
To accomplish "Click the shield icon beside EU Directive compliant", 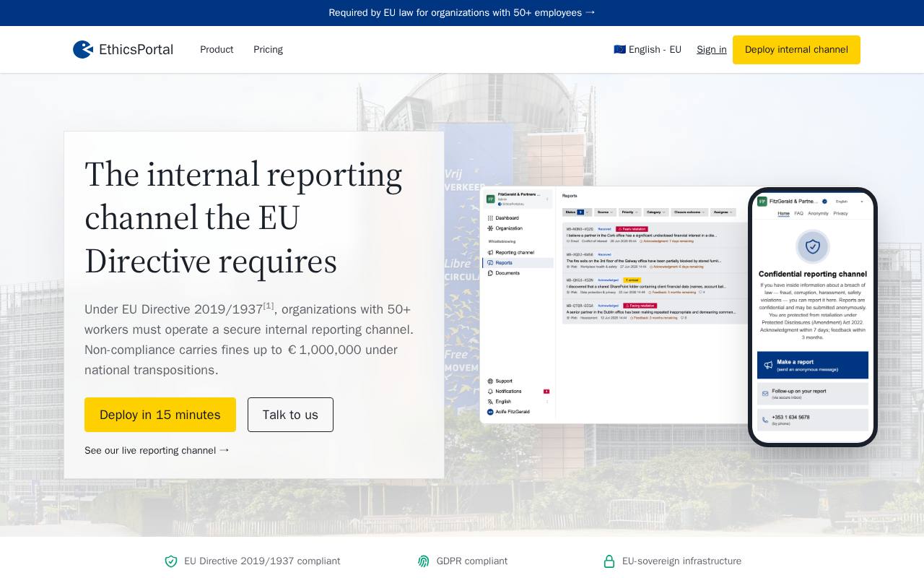I will click(171, 561).
